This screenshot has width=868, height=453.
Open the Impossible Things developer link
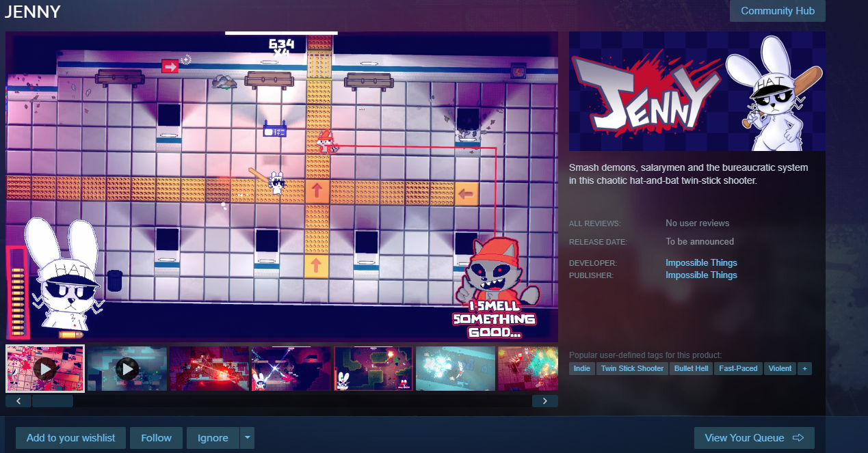click(x=701, y=263)
